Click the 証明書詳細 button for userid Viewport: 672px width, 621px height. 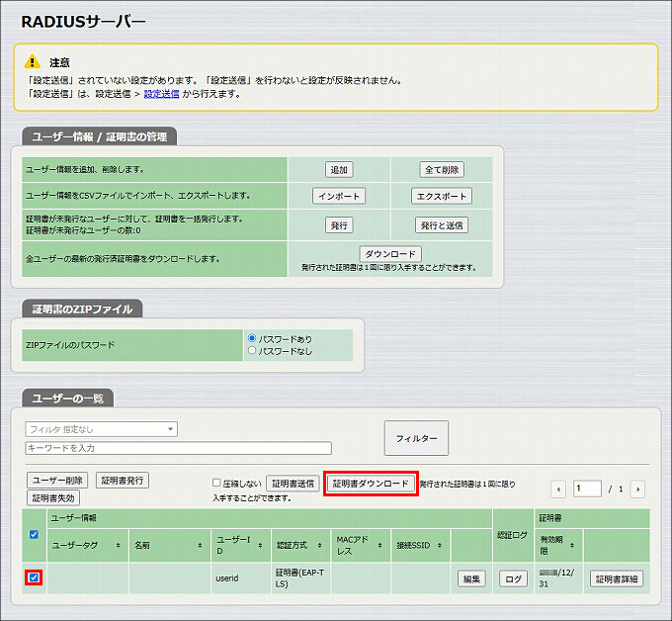point(617,579)
